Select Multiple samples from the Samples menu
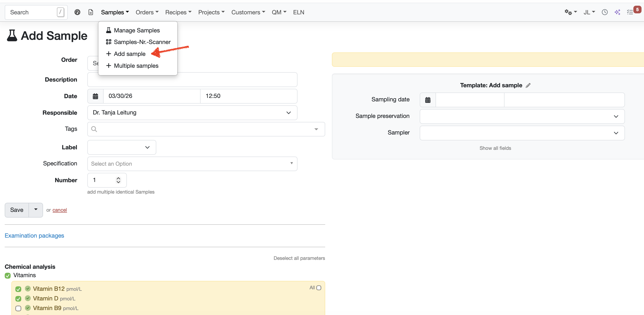 click(136, 66)
